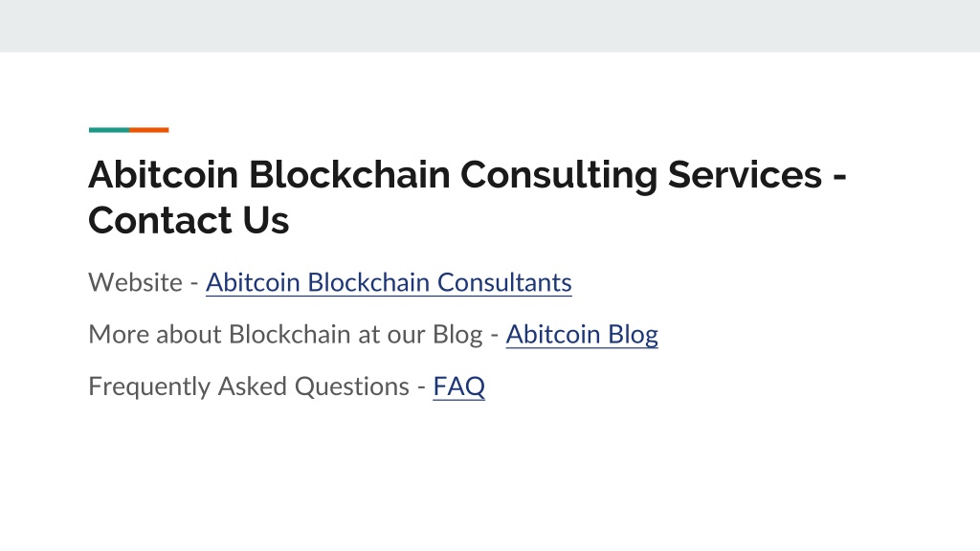Click the "Website -" text label

coord(144,282)
